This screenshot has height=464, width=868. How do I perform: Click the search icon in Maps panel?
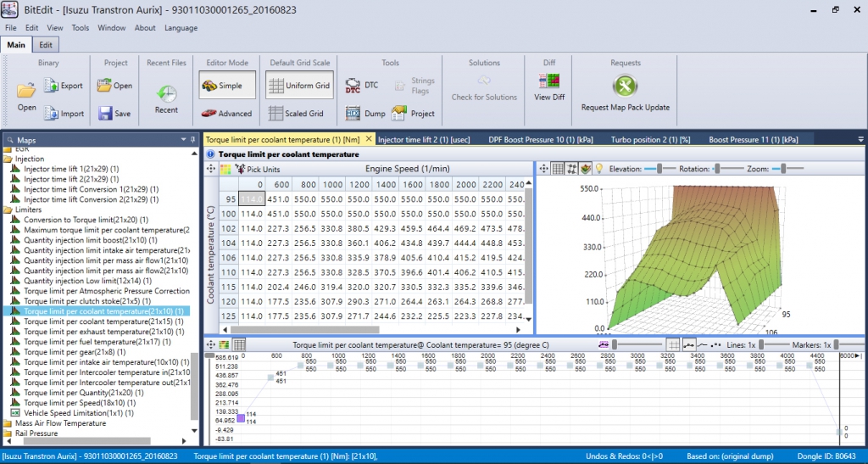(x=10, y=140)
